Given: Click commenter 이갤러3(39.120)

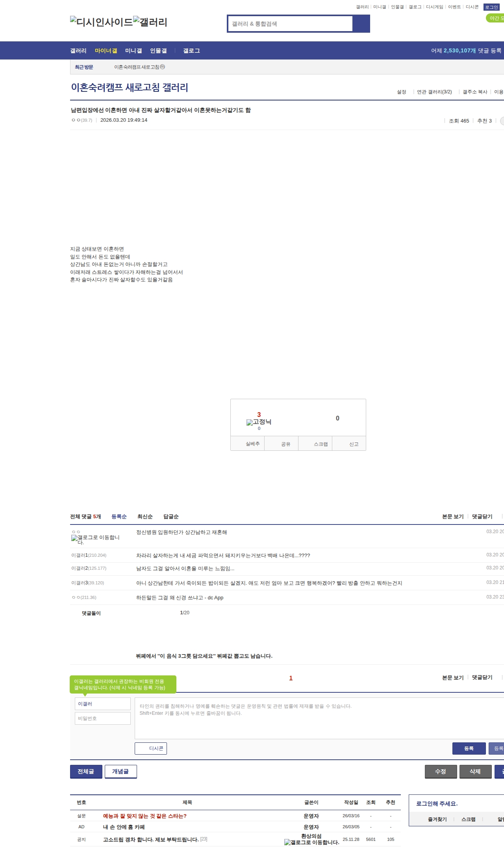Looking at the screenshot, I should pos(87,583).
